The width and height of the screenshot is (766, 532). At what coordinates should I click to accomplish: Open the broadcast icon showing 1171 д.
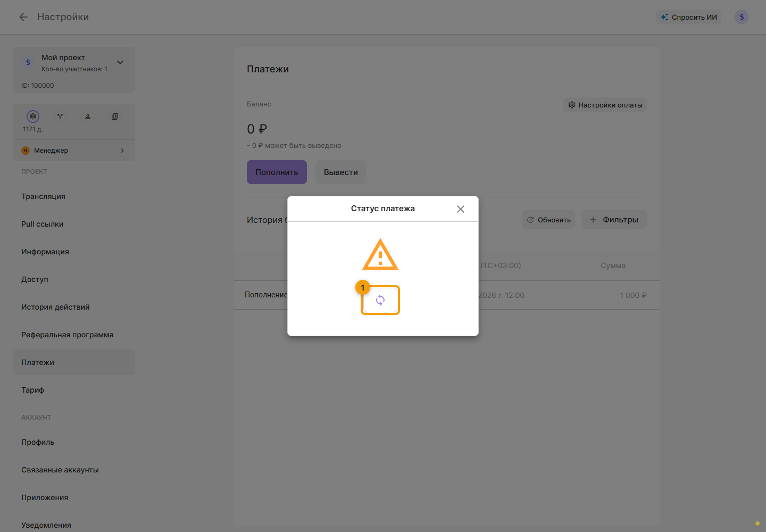coord(33,116)
